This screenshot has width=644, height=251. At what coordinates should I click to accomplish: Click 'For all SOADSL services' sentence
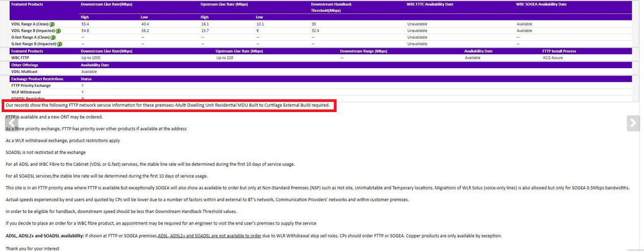tap(106, 176)
